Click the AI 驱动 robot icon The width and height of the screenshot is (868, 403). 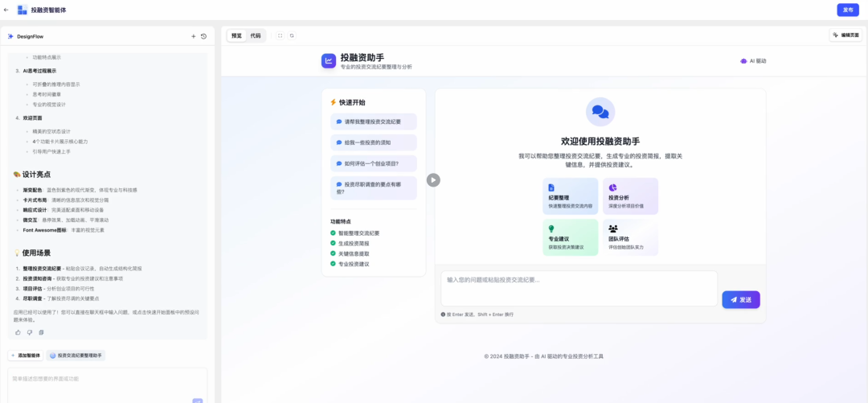[x=743, y=61]
